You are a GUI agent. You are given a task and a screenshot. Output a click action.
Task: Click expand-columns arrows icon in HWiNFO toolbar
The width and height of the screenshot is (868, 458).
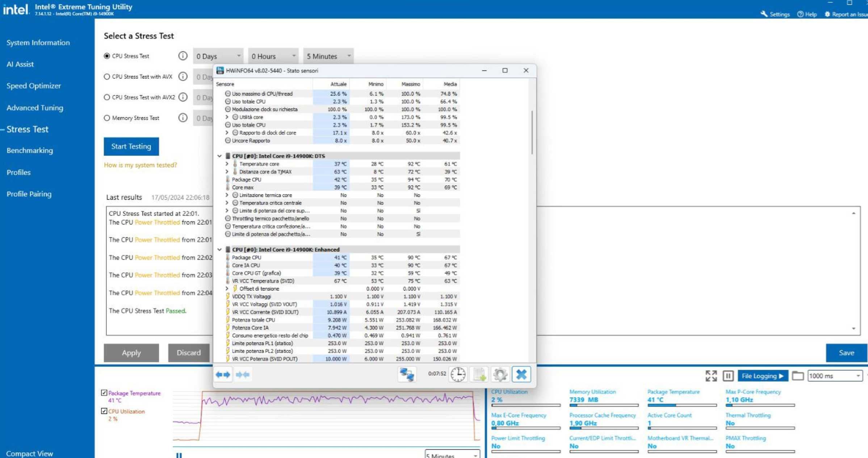pos(223,374)
